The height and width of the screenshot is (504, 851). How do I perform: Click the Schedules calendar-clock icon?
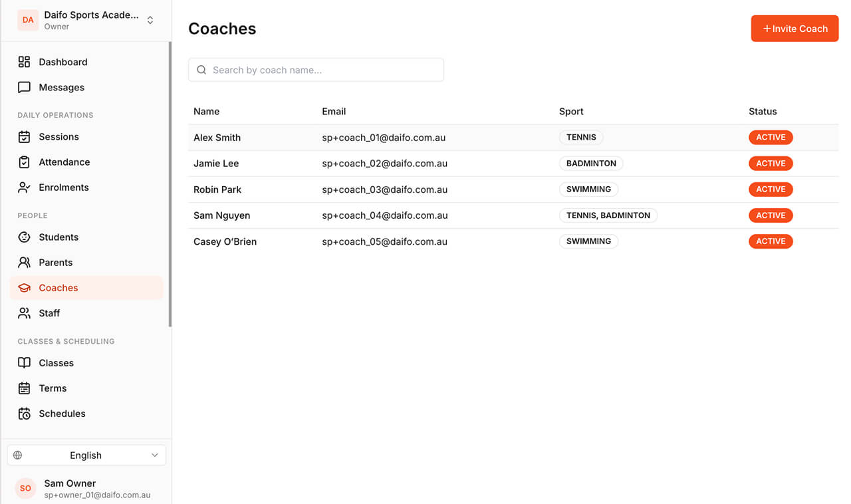click(x=24, y=414)
